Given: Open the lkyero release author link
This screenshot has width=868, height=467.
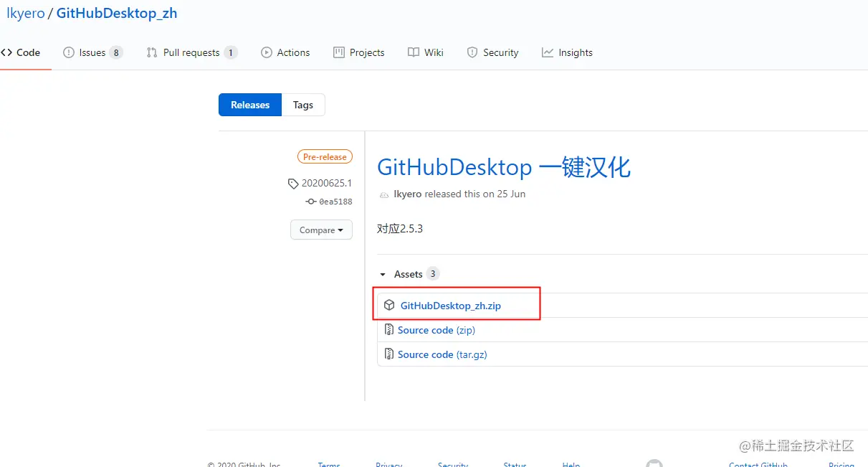Looking at the screenshot, I should tap(408, 194).
